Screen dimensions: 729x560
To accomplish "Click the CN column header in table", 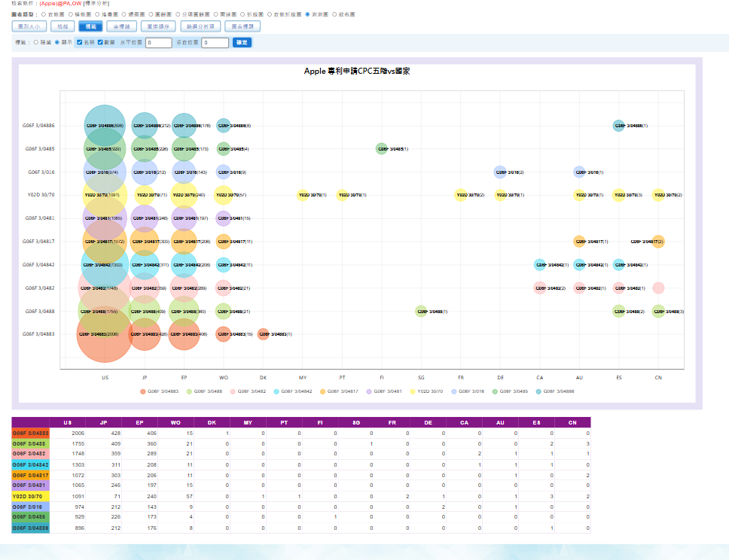I will coord(572,422).
